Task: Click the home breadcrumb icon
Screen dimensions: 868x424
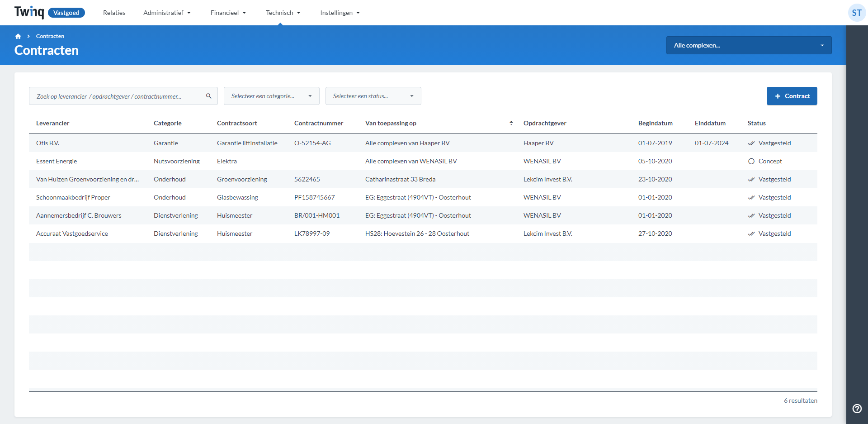Action: [x=18, y=36]
